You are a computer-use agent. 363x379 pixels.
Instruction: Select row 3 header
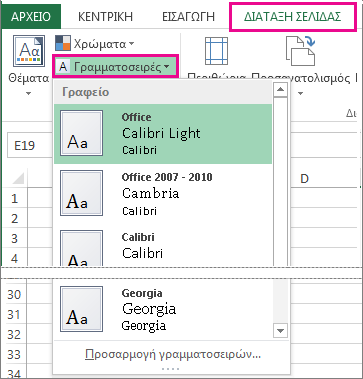point(14,239)
